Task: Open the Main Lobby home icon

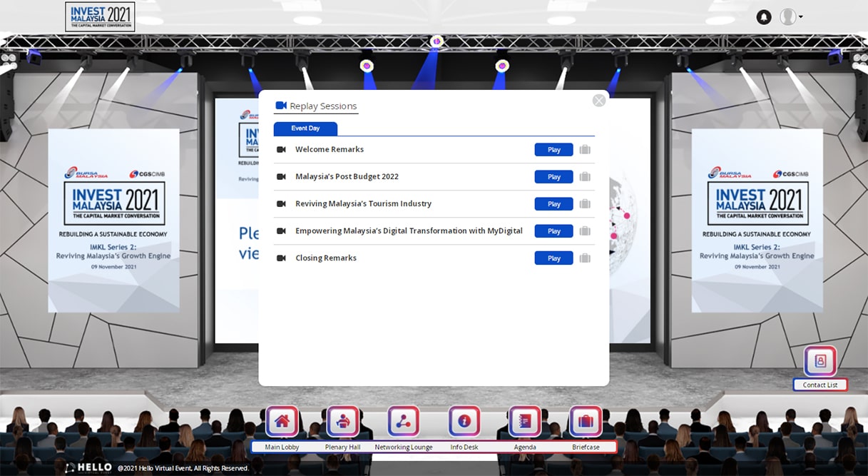Action: [x=282, y=421]
